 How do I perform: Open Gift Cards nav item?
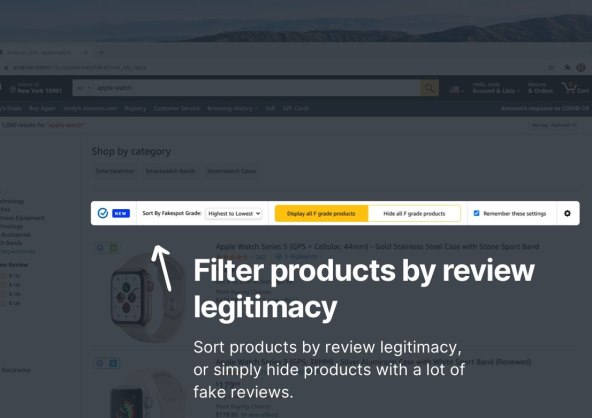[296, 108]
